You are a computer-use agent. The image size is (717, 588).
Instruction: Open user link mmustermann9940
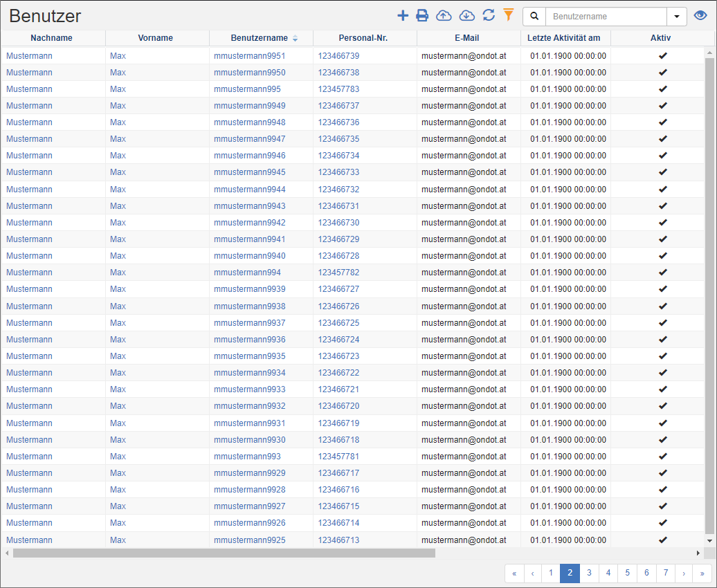click(249, 256)
